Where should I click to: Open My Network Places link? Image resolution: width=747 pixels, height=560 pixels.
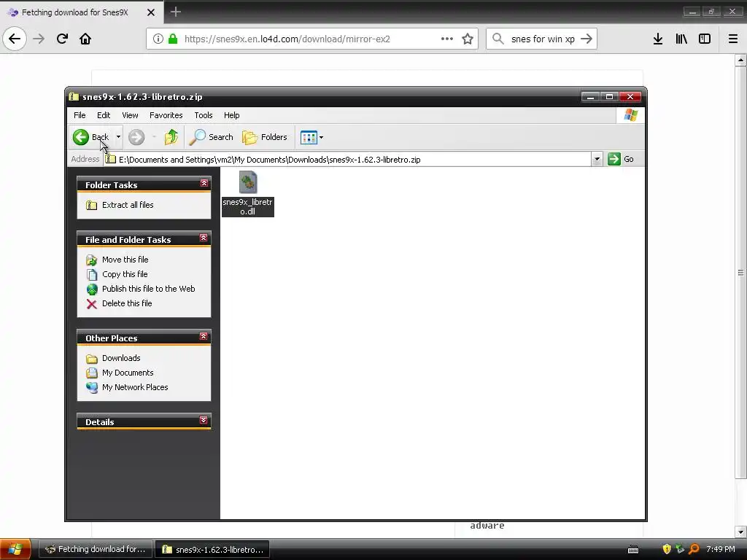(x=135, y=387)
